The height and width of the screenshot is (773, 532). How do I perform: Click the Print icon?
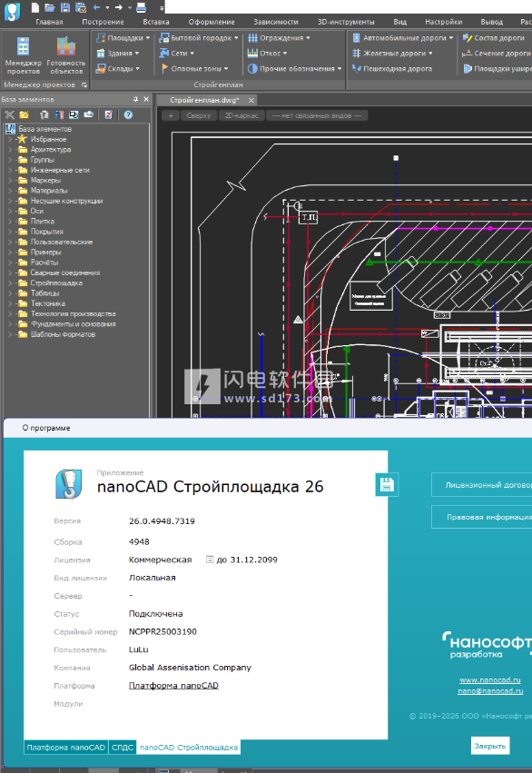point(141,7)
